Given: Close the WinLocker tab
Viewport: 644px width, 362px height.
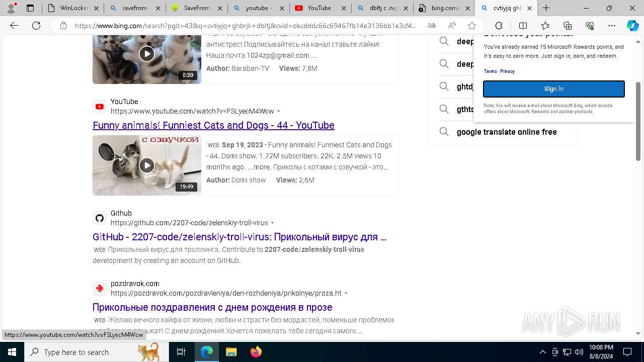Looking at the screenshot, I should 96,8.
